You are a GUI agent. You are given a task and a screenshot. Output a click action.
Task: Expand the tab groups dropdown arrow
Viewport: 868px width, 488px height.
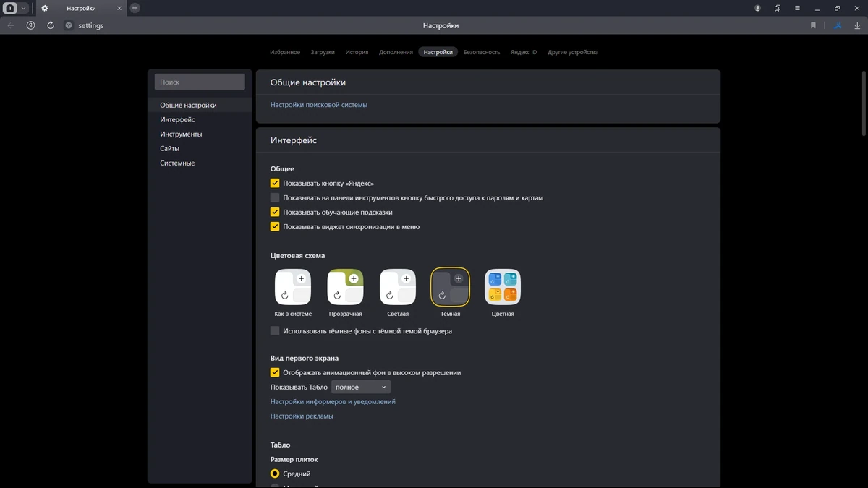click(23, 8)
